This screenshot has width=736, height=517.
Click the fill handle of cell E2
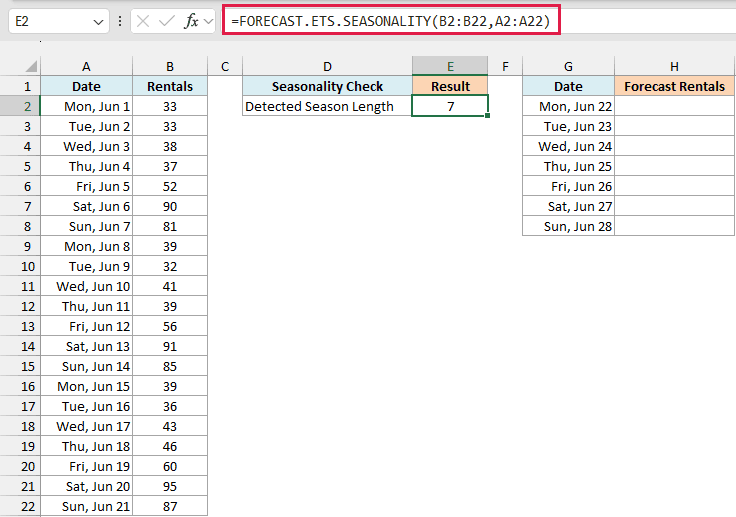488,116
